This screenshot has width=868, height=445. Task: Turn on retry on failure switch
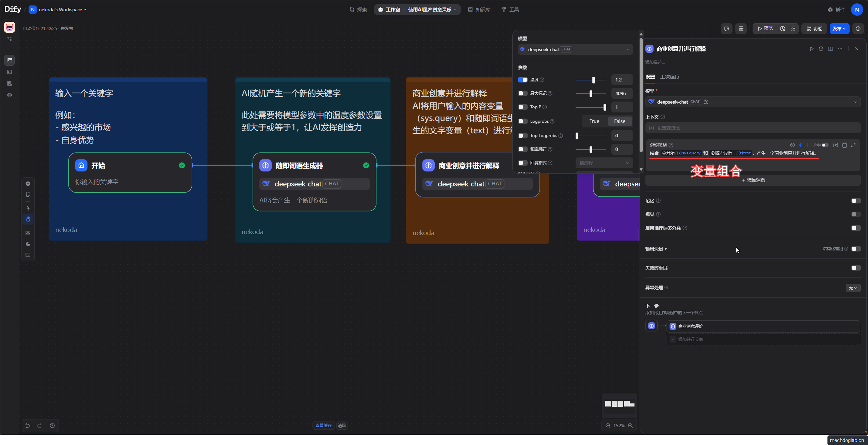[x=856, y=268]
